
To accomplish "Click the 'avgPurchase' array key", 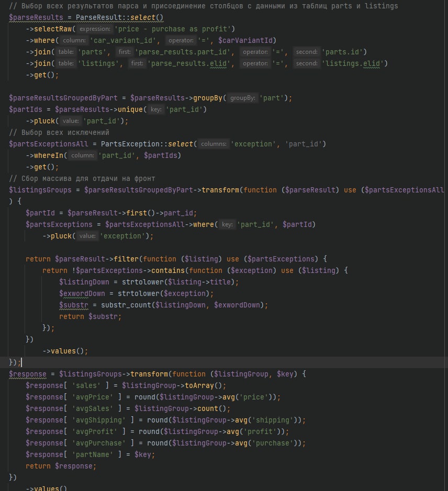I will (99, 443).
